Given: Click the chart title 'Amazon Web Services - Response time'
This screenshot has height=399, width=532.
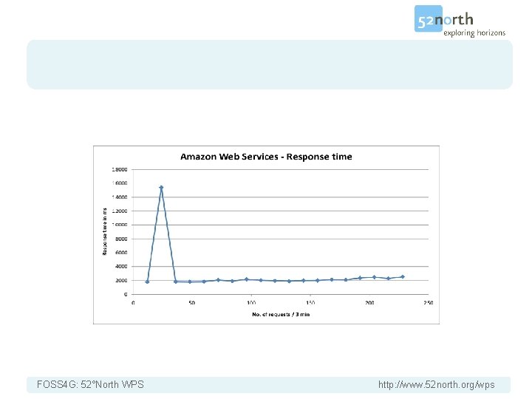Looking at the screenshot, I should click(x=266, y=157).
